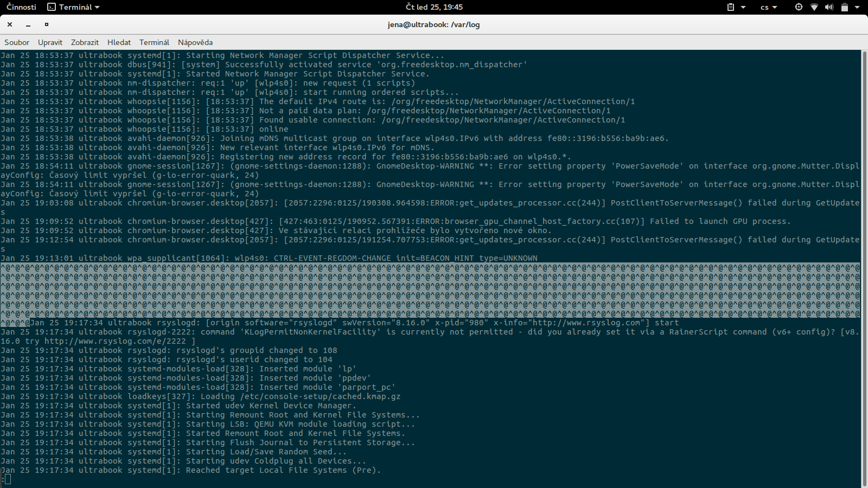This screenshot has height=488, width=868.
Task: Click the restore window icon in the titlebar
Action: pyautogui.click(x=46, y=24)
